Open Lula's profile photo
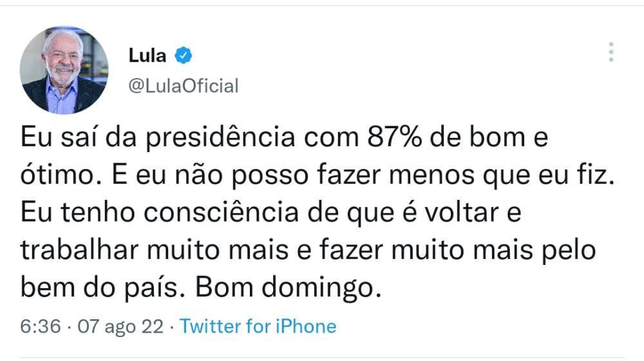Viewport: 644px width, 361px height. 63,71
